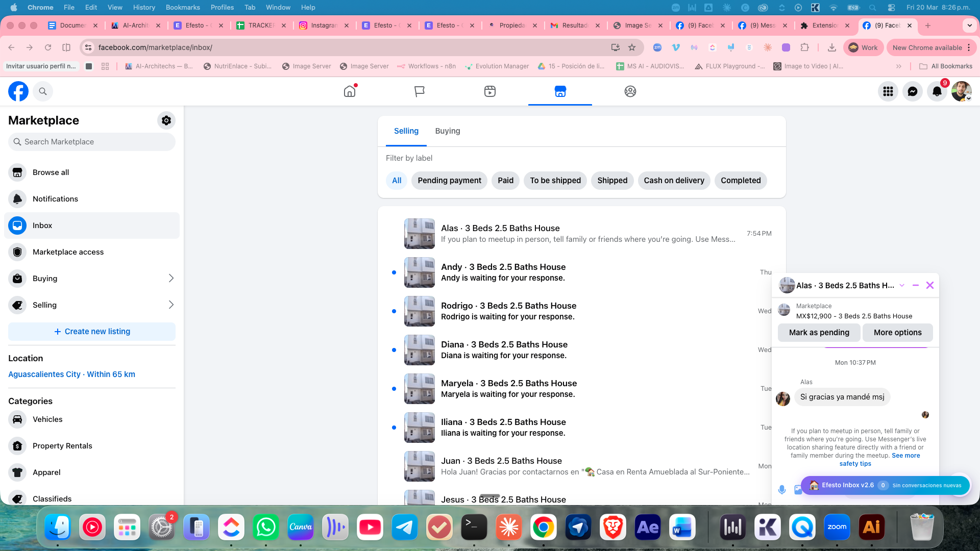The width and height of the screenshot is (980, 551).
Task: Click the Search Marketplace field
Action: pos(92,142)
